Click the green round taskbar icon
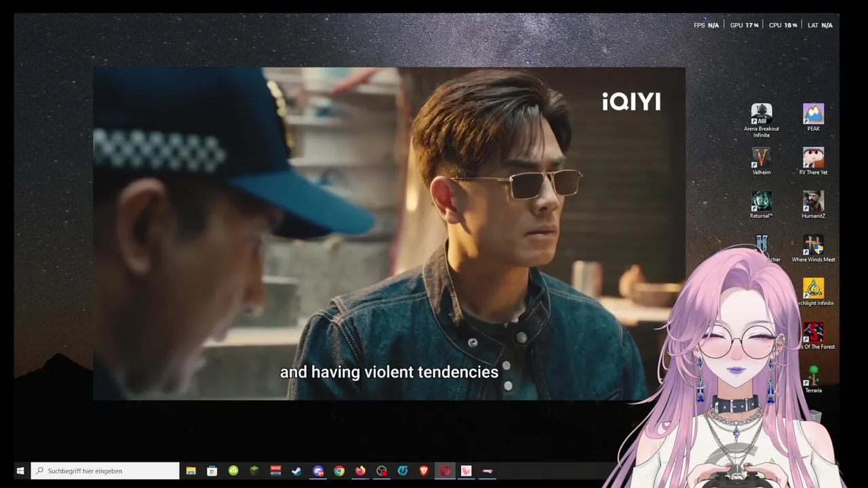868x488 pixels. point(233,471)
